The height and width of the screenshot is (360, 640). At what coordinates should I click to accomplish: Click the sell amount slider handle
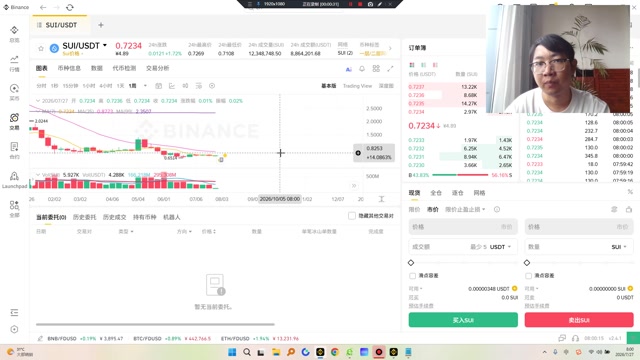(x=527, y=262)
